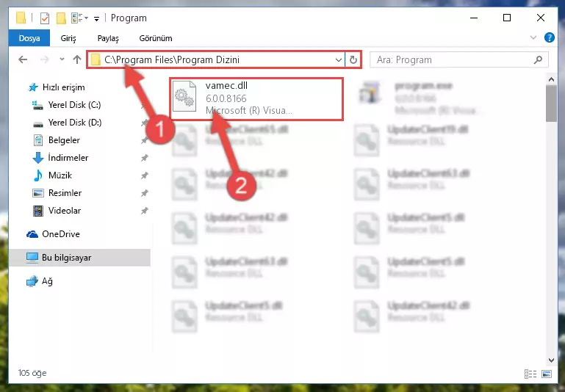Refresh the current folder view

(x=353, y=59)
